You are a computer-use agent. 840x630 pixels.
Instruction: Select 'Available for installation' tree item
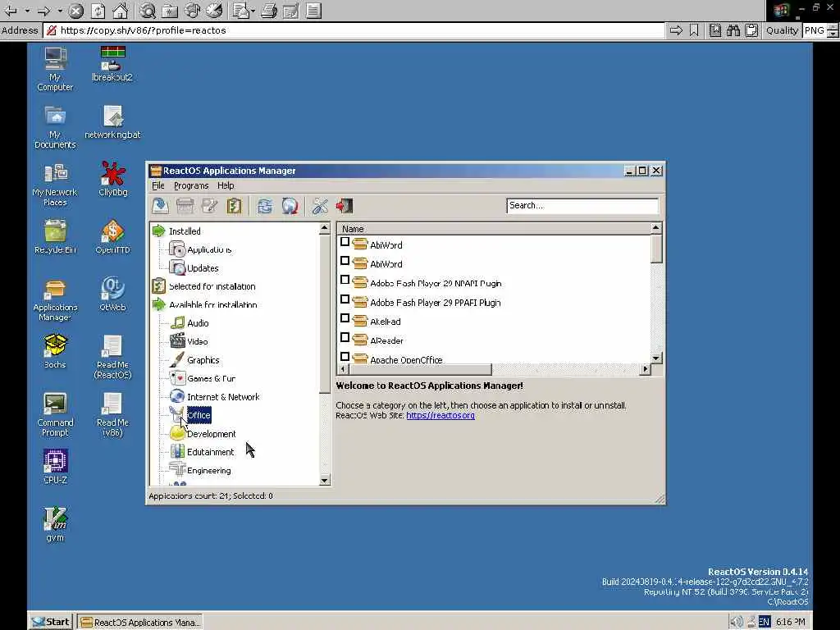pyautogui.click(x=212, y=305)
